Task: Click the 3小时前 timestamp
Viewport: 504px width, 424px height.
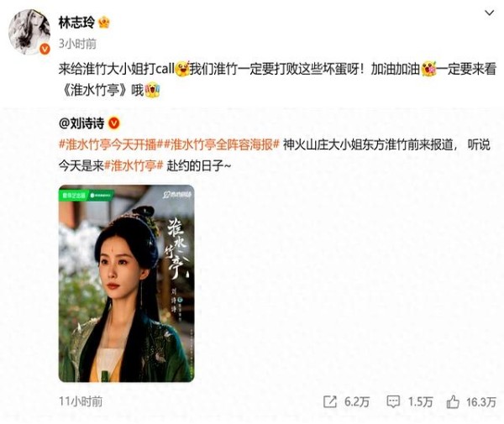Action: 77,44
